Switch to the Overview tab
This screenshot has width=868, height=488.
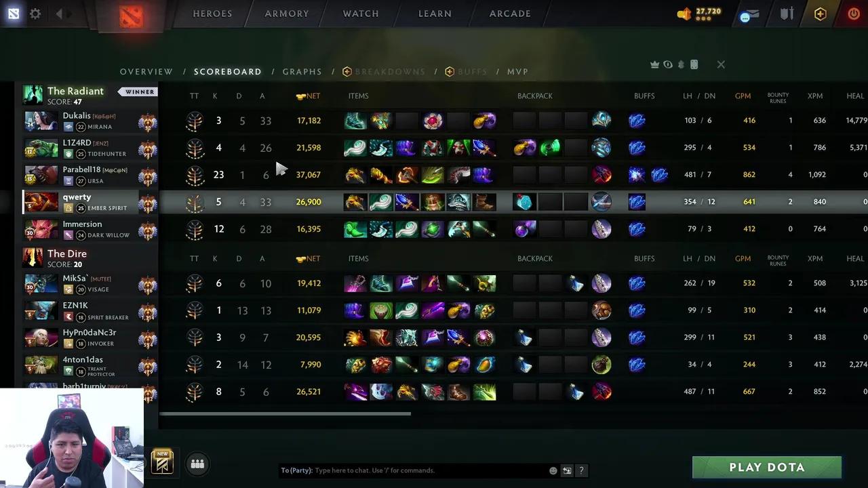pyautogui.click(x=146, y=71)
